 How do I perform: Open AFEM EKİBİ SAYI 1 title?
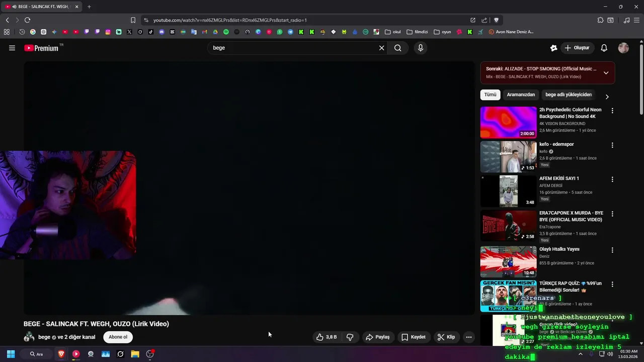559,178
